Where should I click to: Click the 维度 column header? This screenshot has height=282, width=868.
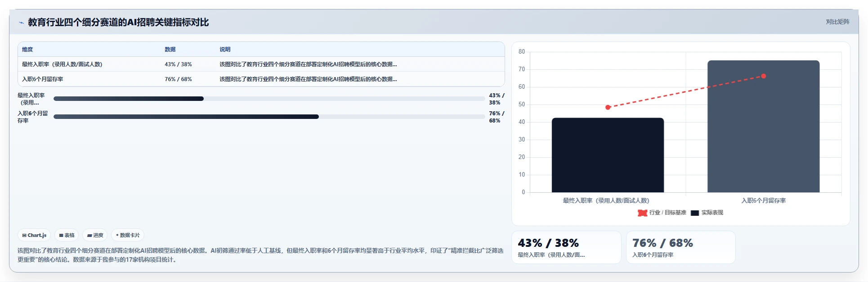[27, 50]
